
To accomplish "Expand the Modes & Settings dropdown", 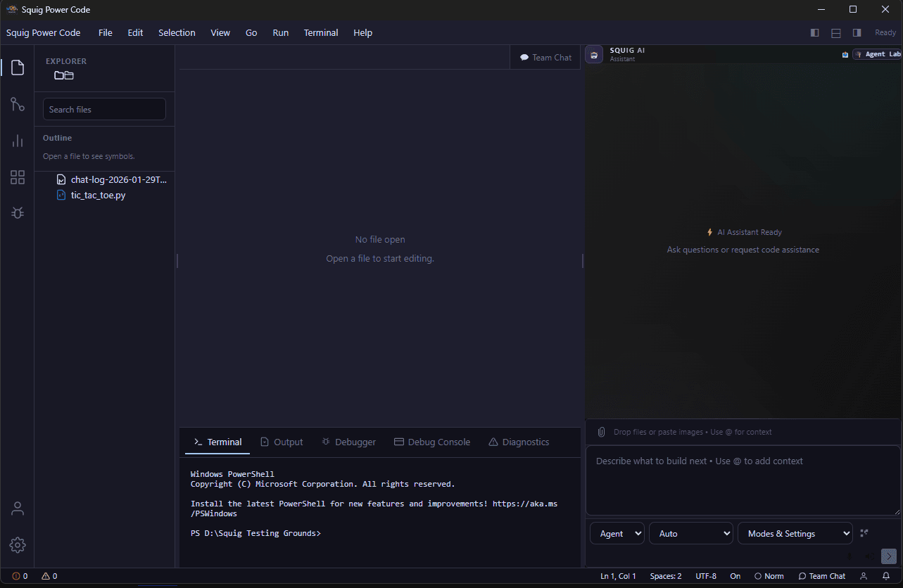I will (x=795, y=533).
